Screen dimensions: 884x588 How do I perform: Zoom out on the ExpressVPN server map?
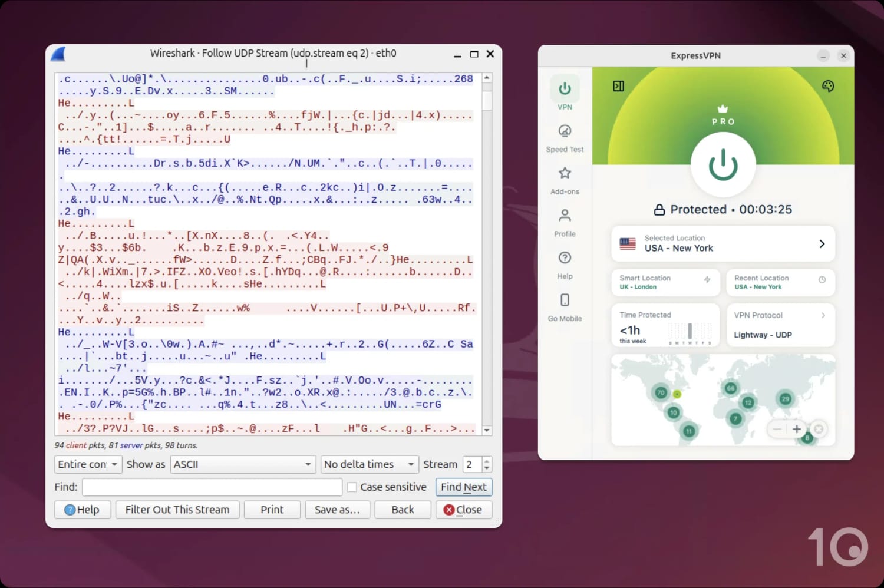point(777,429)
